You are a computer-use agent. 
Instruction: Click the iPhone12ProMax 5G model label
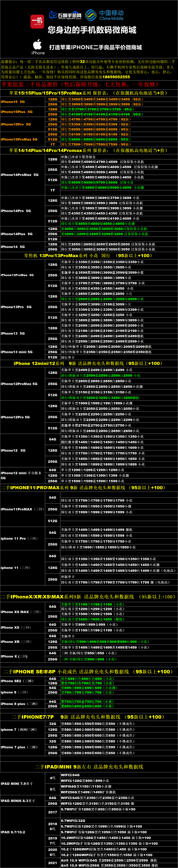point(19,384)
